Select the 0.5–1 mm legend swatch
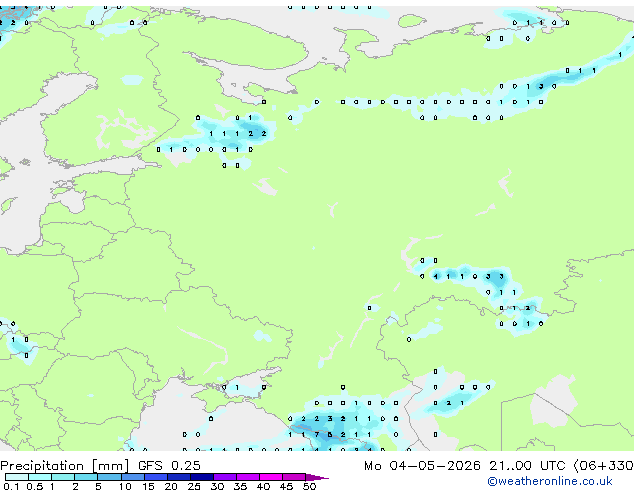The height and width of the screenshot is (490, 634). (x=40, y=477)
